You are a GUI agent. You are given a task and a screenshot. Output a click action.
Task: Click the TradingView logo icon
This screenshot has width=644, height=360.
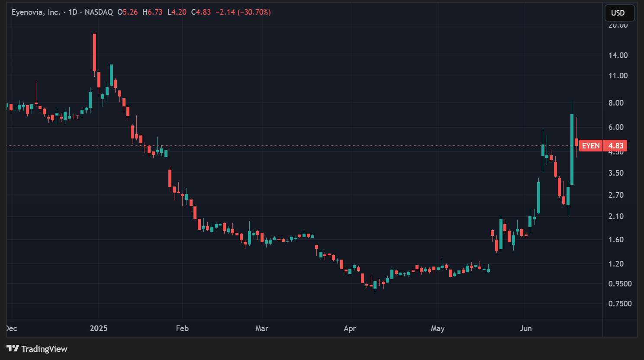point(13,349)
